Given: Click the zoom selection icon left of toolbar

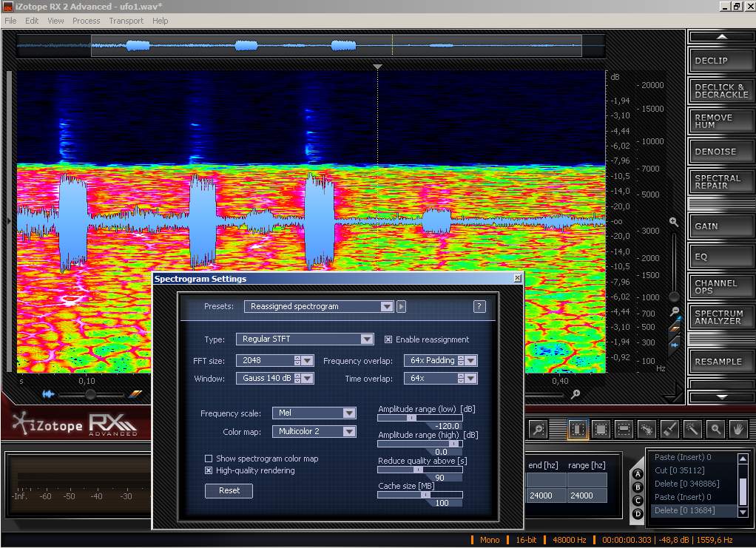Looking at the screenshot, I should [x=538, y=428].
